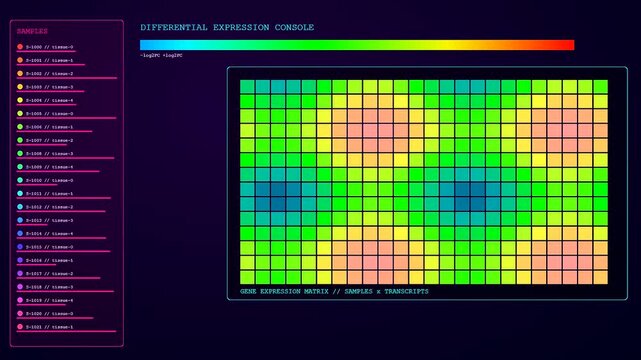Select the 'S-1003 // tissue-3' label
Image resolution: width=641 pixels, height=360 pixels.
49,87
